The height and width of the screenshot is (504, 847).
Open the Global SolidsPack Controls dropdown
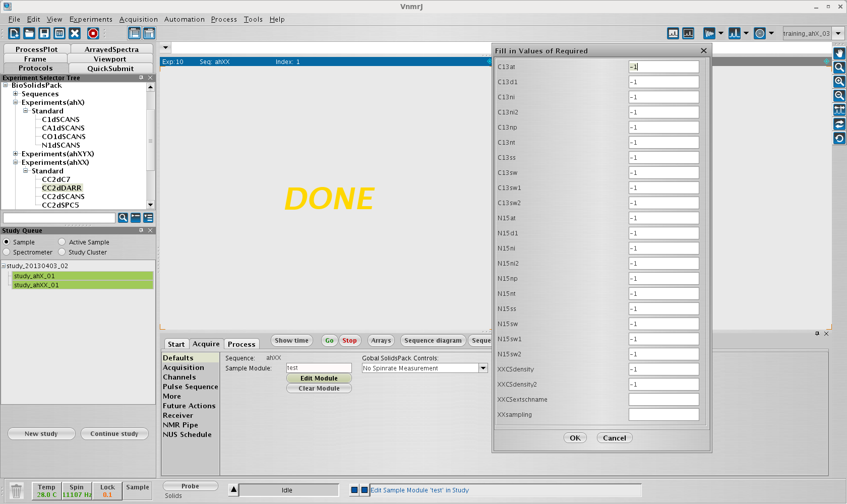483,368
